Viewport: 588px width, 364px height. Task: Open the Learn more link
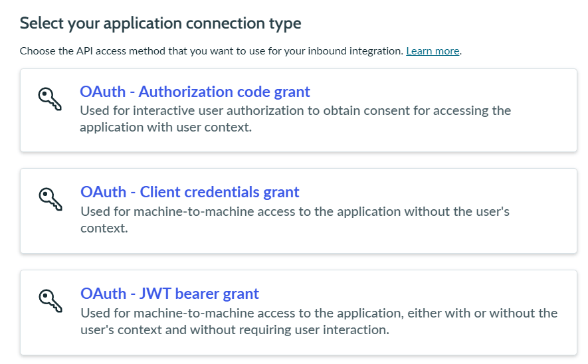click(433, 51)
